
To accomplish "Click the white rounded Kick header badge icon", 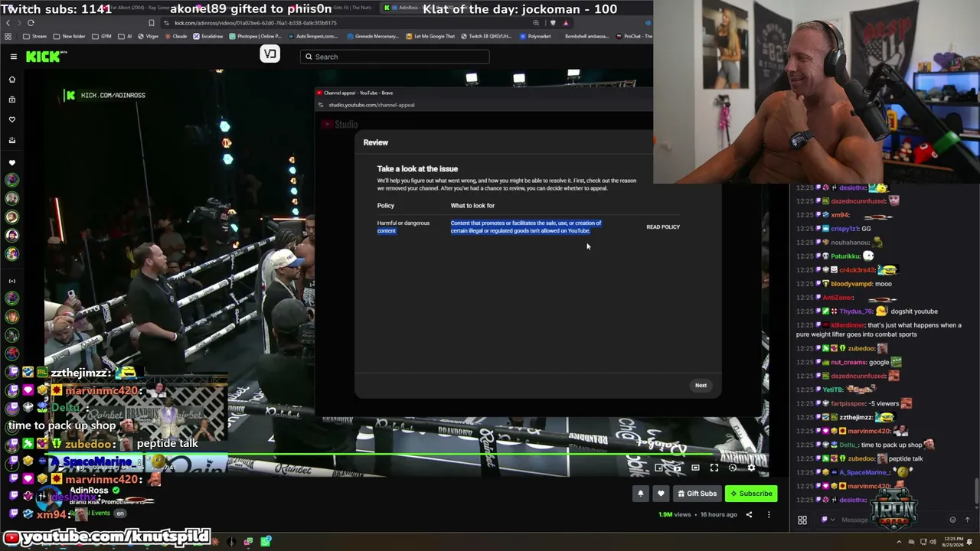I will 269,54.
